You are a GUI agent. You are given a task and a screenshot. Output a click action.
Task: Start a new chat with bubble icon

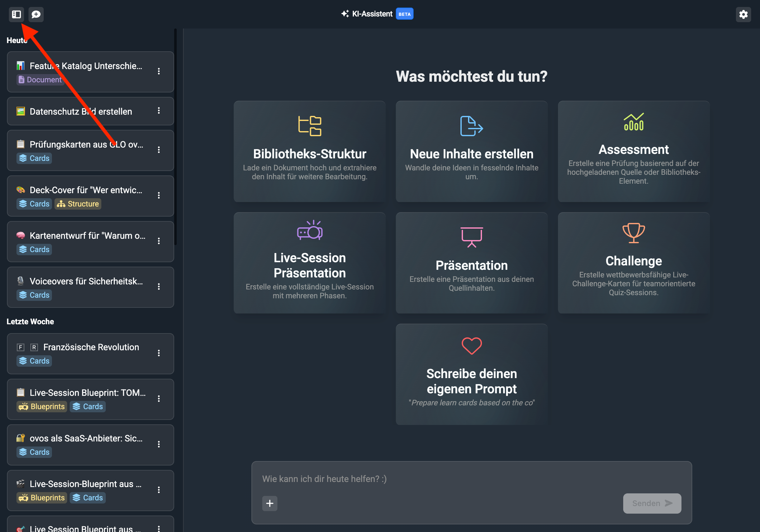pyautogui.click(x=36, y=14)
